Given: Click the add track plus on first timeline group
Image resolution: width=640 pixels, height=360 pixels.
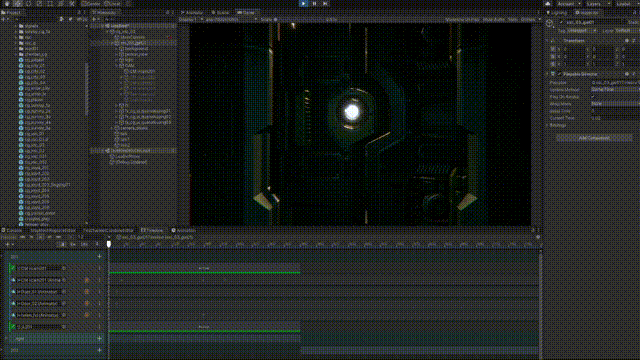Looking at the screenshot, I should 99,256.
